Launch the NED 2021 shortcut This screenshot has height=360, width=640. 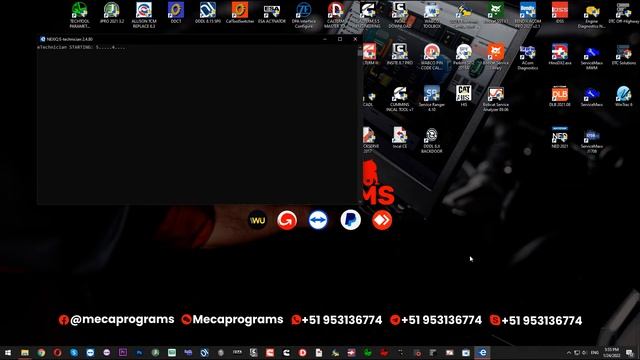click(560, 138)
